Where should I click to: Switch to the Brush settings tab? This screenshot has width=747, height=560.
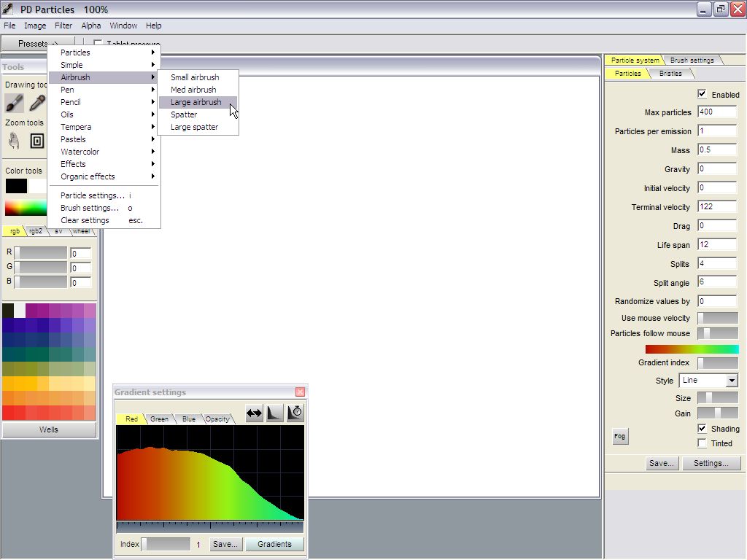692,60
